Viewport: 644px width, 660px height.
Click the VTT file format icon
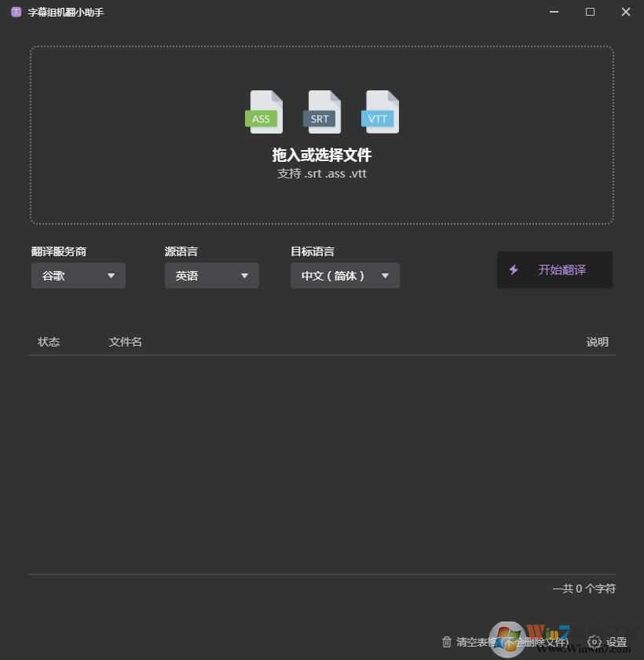[x=379, y=112]
